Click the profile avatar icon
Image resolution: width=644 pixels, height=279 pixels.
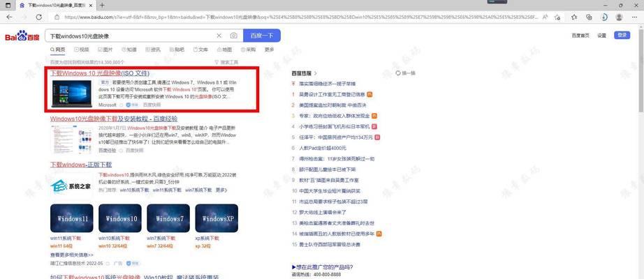click(619, 17)
